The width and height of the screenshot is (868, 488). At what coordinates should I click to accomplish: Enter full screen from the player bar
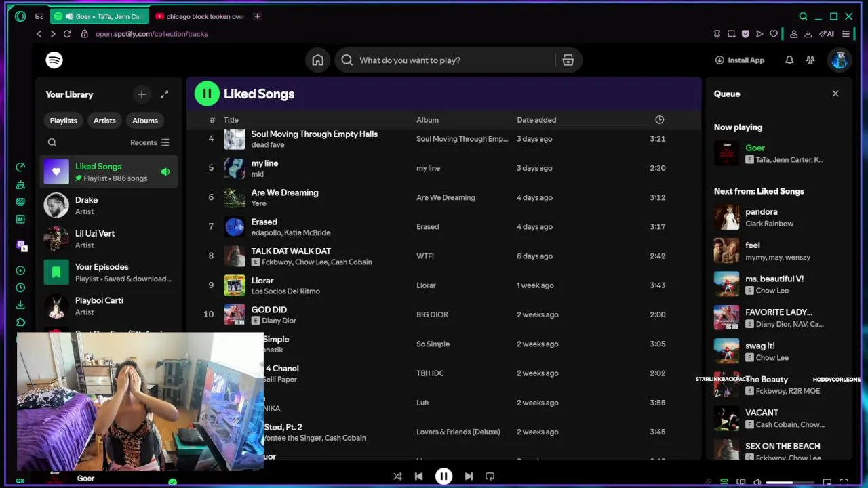pos(844,482)
